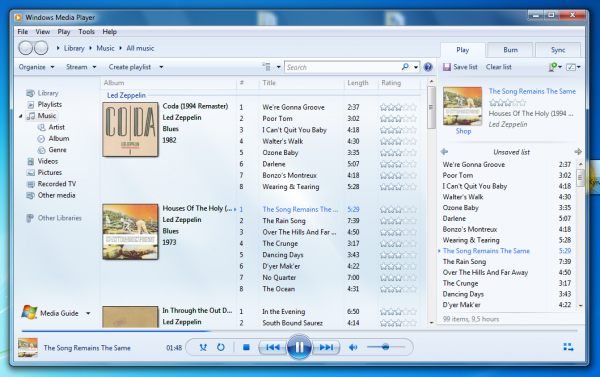Expand view options dropdown arrow

(279, 67)
